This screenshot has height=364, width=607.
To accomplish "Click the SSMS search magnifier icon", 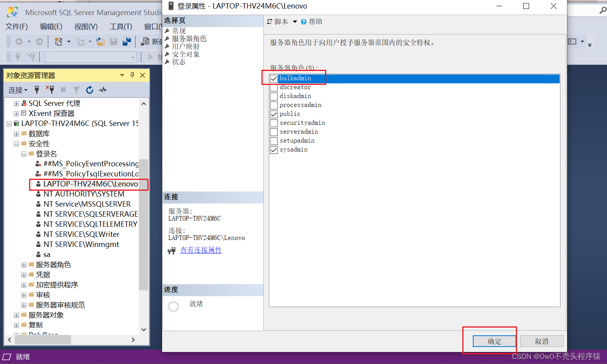I will pyautogui.click(x=602, y=11).
